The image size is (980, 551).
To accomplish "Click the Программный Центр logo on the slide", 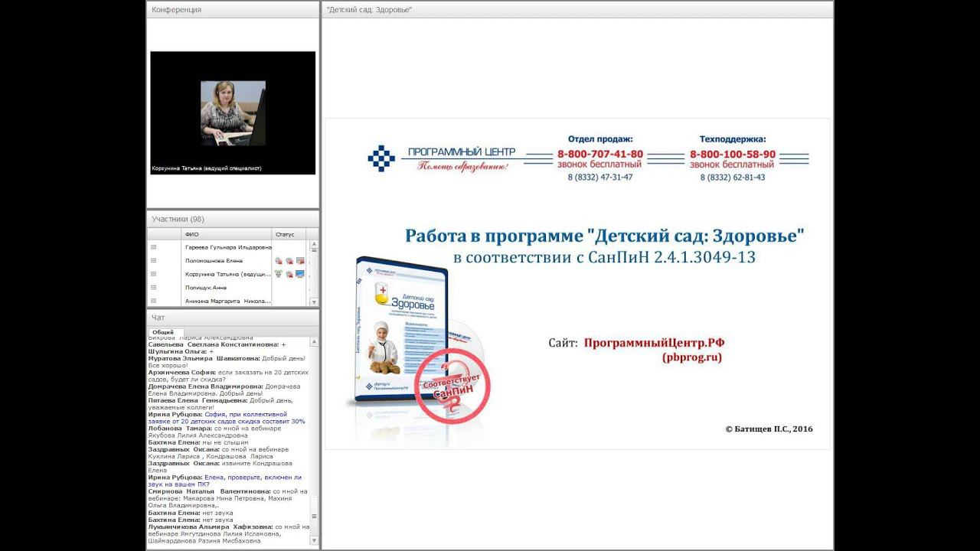I will pos(443,158).
